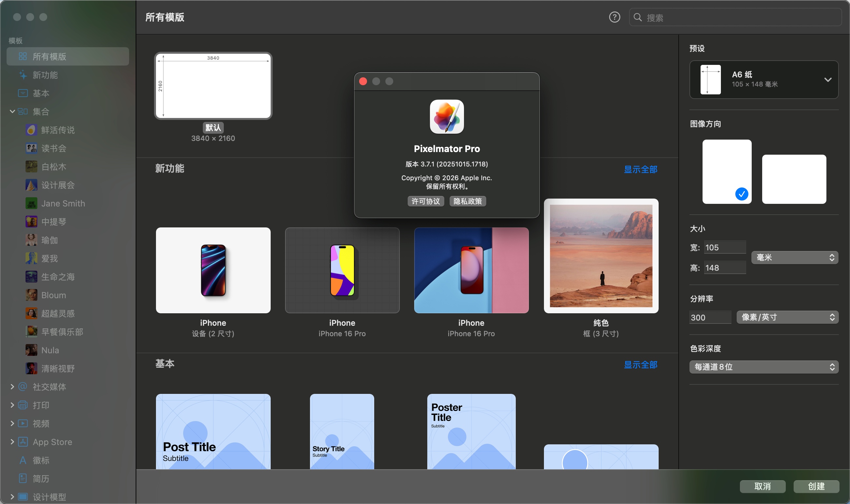850x504 pixels.
Task: Click 显示全部 next to 新功能
Action: [640, 169]
